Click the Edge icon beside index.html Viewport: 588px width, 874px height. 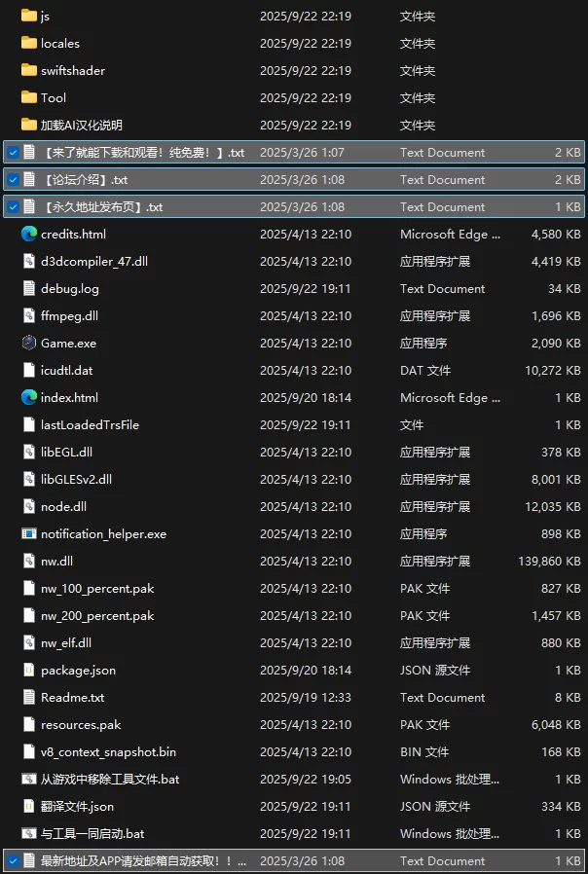[x=29, y=397]
